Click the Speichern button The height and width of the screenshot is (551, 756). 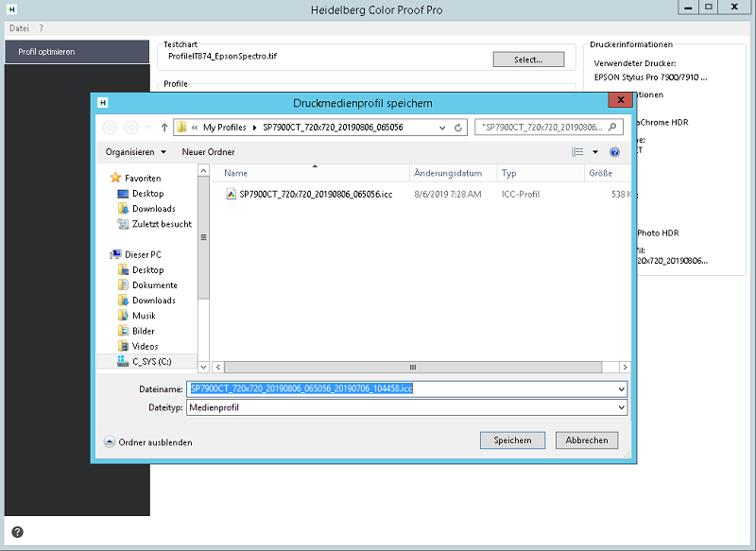click(x=512, y=440)
